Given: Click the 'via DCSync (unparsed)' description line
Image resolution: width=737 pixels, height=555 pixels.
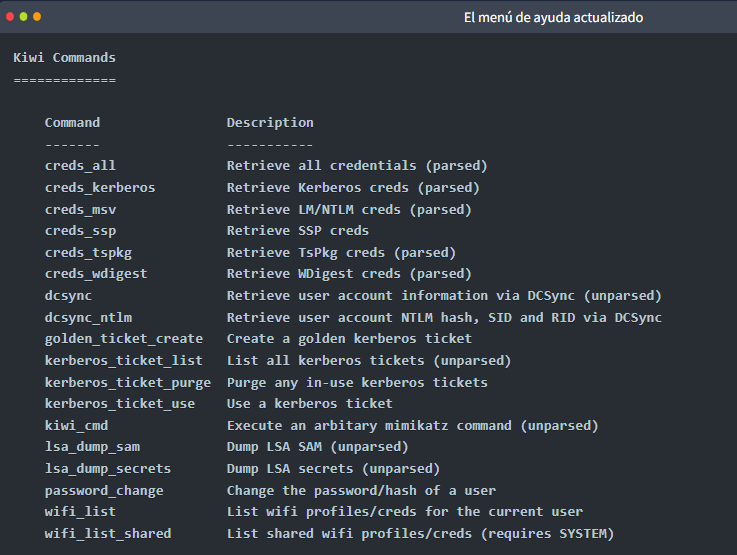Looking at the screenshot, I should coord(444,296).
